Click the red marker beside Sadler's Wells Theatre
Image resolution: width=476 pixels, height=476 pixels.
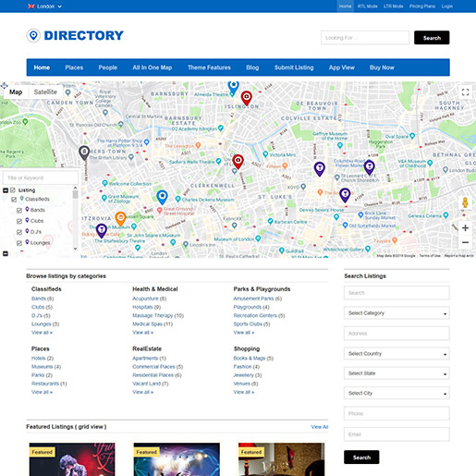coord(238,162)
